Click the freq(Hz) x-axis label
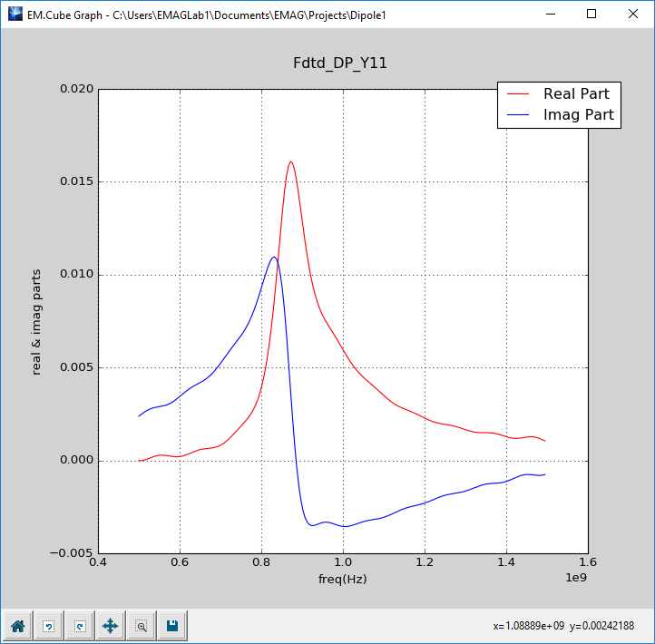This screenshot has width=655, height=644. pyautogui.click(x=342, y=578)
